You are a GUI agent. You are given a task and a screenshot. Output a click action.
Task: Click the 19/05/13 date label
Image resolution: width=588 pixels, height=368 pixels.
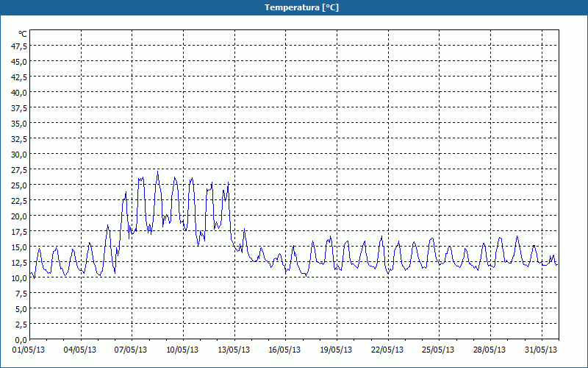pos(336,350)
